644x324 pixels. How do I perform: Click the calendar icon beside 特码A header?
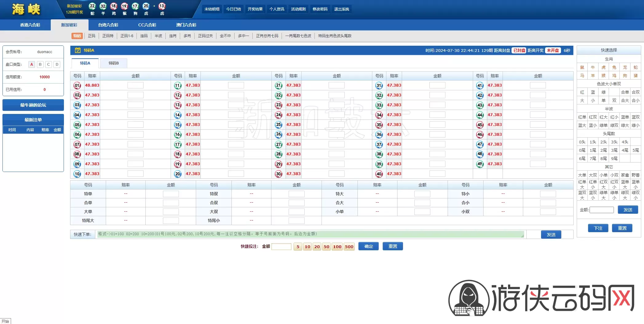coord(78,50)
